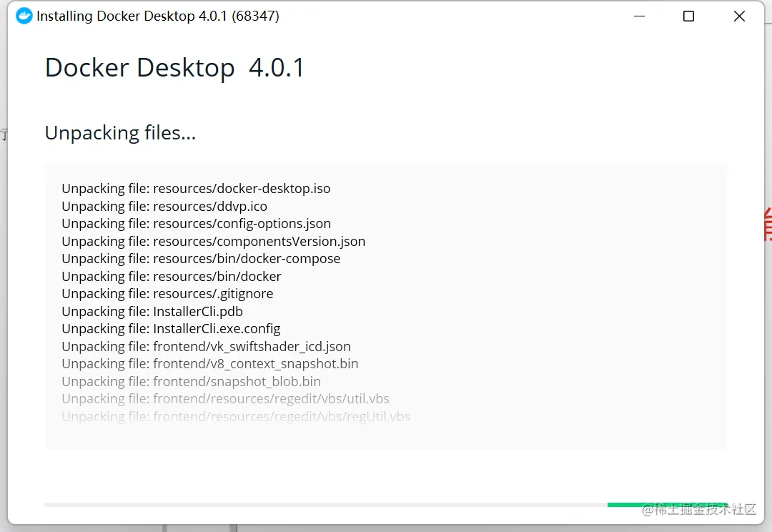
Task: Select the log line InstallerCli.exe.config
Action: click(171, 328)
